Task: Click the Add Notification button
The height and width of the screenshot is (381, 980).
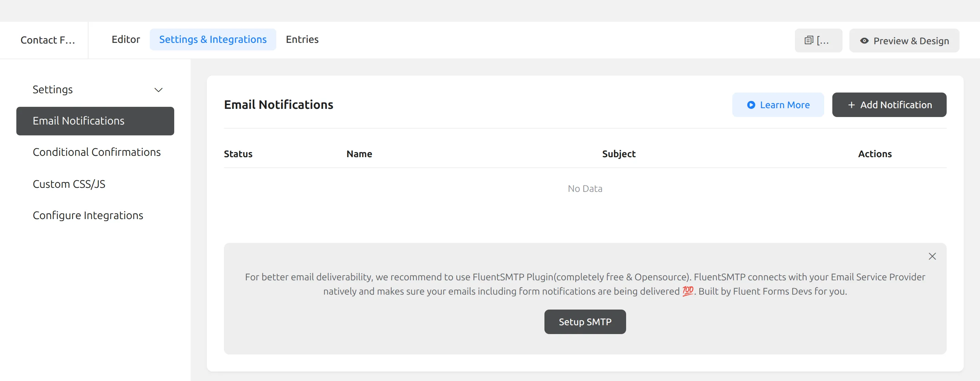Action: tap(889, 105)
